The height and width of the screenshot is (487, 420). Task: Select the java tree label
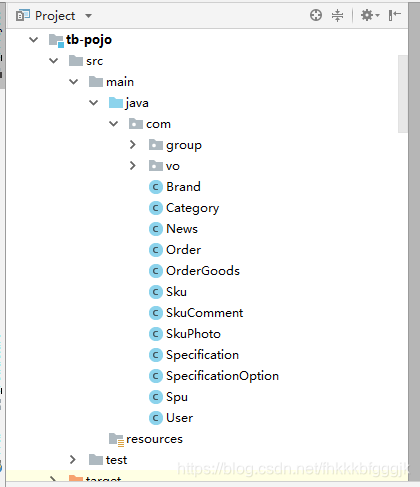137,103
